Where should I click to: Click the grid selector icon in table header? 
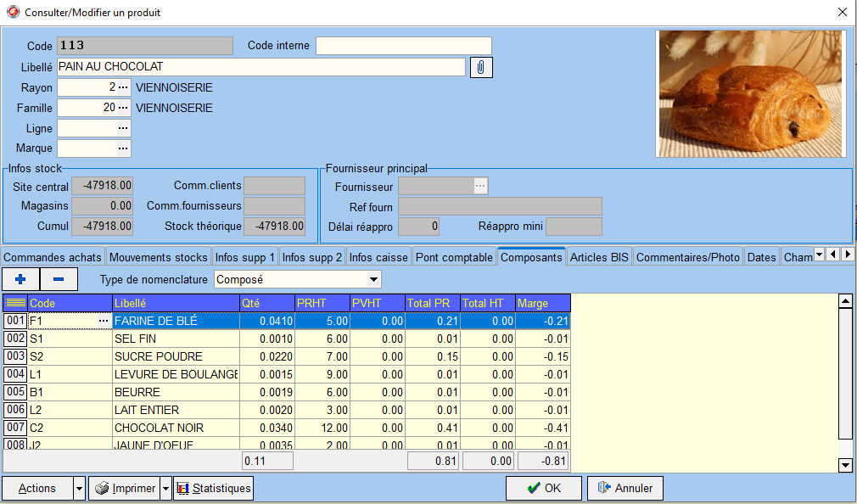tap(14, 303)
